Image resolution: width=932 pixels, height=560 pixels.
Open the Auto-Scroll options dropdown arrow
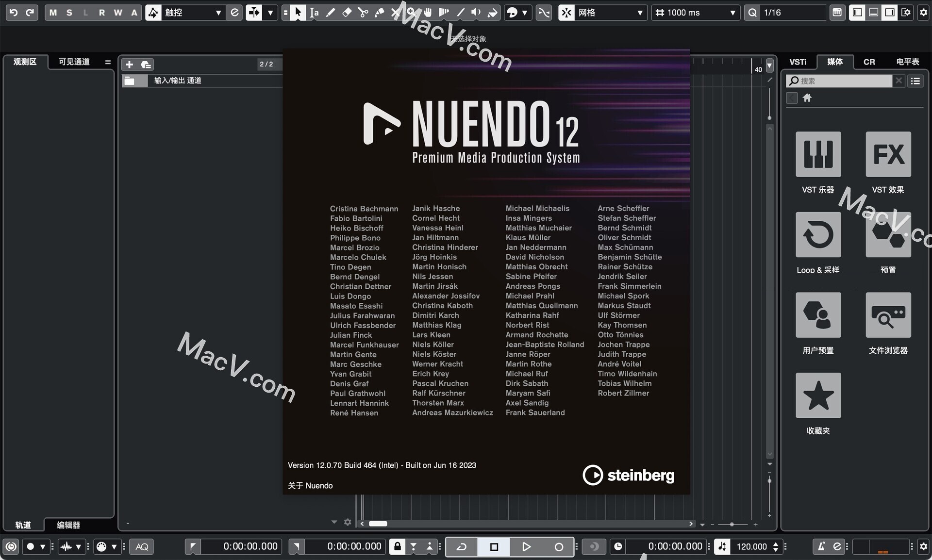(270, 13)
